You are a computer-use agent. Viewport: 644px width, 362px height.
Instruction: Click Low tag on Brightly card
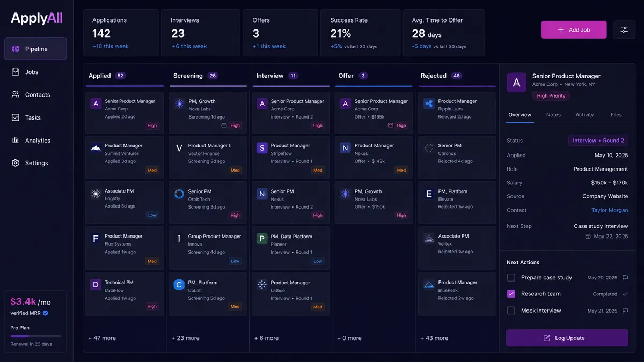tap(152, 215)
